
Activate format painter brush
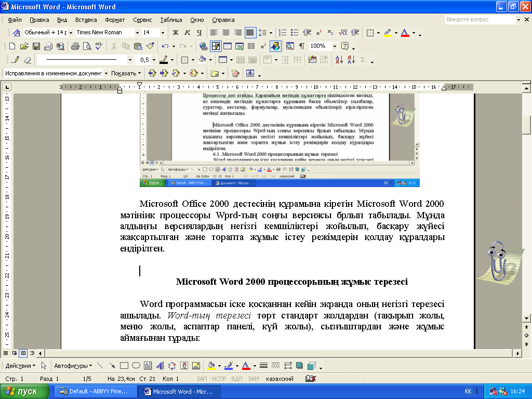click(x=150, y=46)
